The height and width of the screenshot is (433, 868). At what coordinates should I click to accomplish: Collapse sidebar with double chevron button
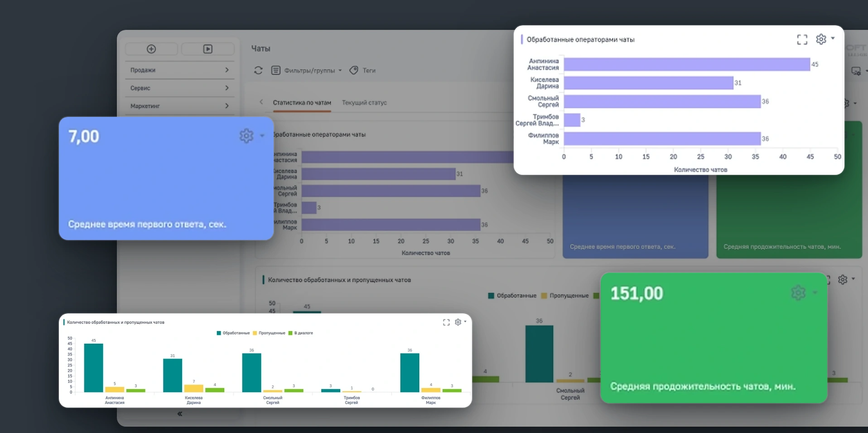coord(180,414)
